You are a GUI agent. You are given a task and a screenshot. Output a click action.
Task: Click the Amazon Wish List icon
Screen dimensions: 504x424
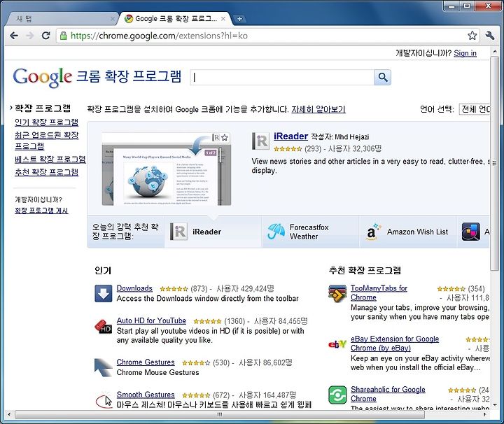tap(372, 232)
